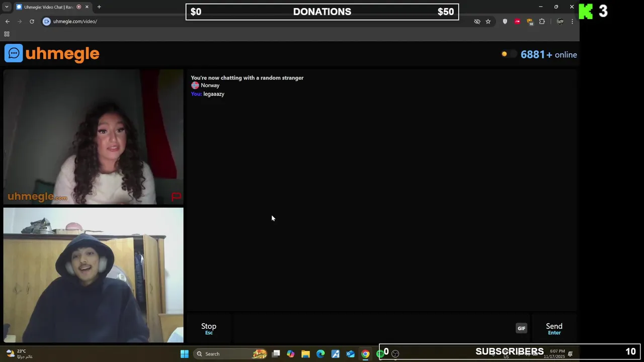
Task: Click the Norway flag icon in chat
Action: 195,85
